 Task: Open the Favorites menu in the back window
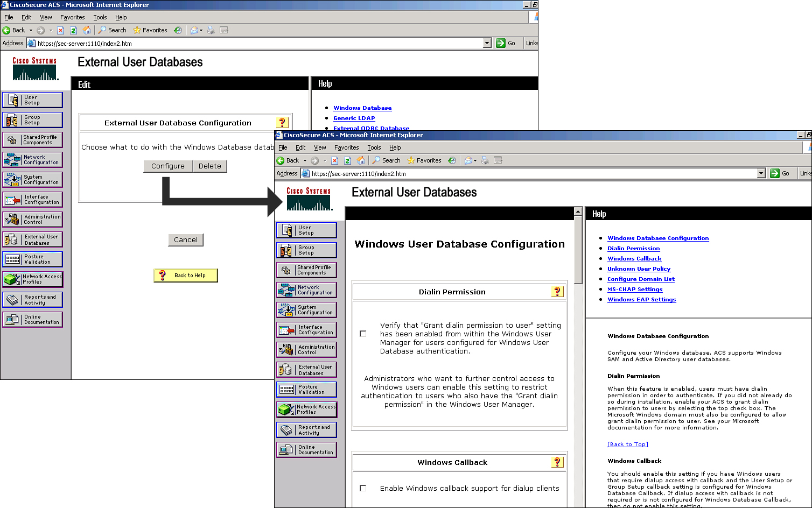[72, 17]
